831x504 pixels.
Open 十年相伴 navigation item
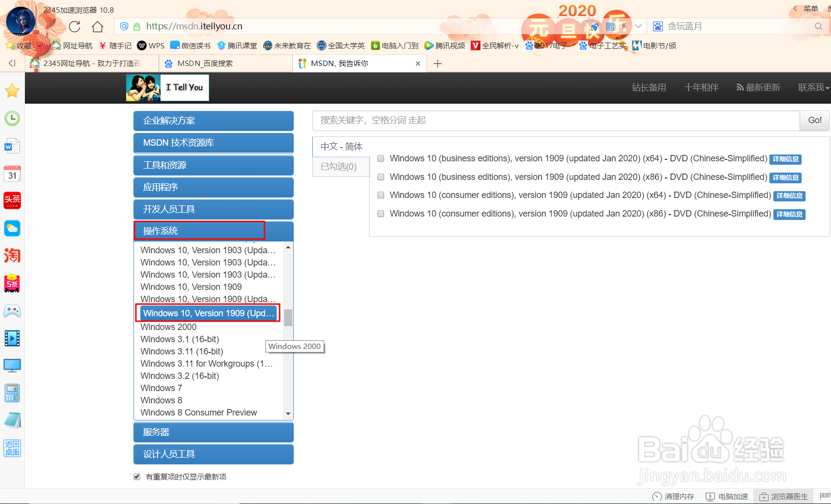click(x=701, y=88)
